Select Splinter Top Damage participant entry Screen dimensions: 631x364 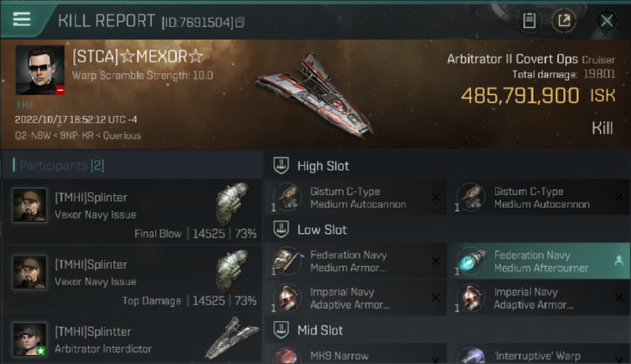(132, 278)
